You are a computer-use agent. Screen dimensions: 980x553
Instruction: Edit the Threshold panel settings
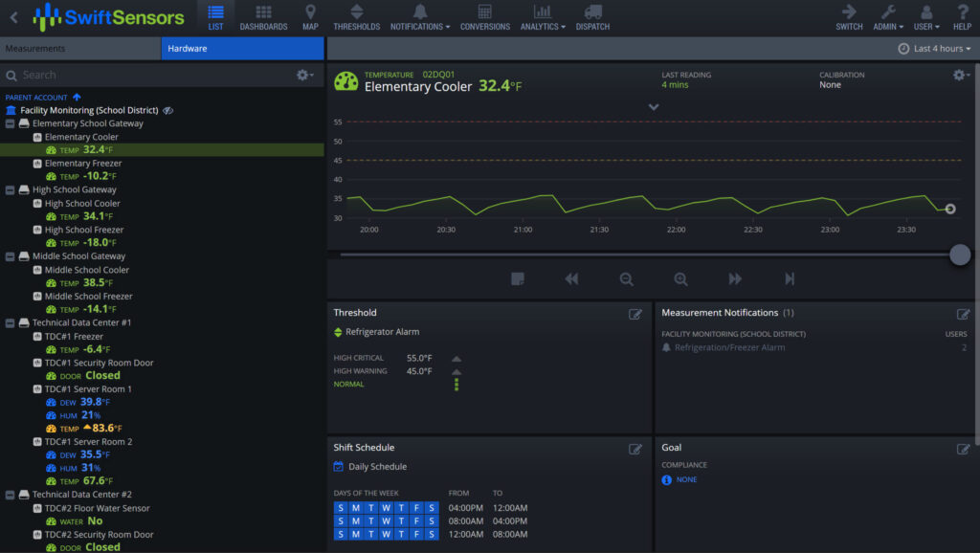click(635, 315)
